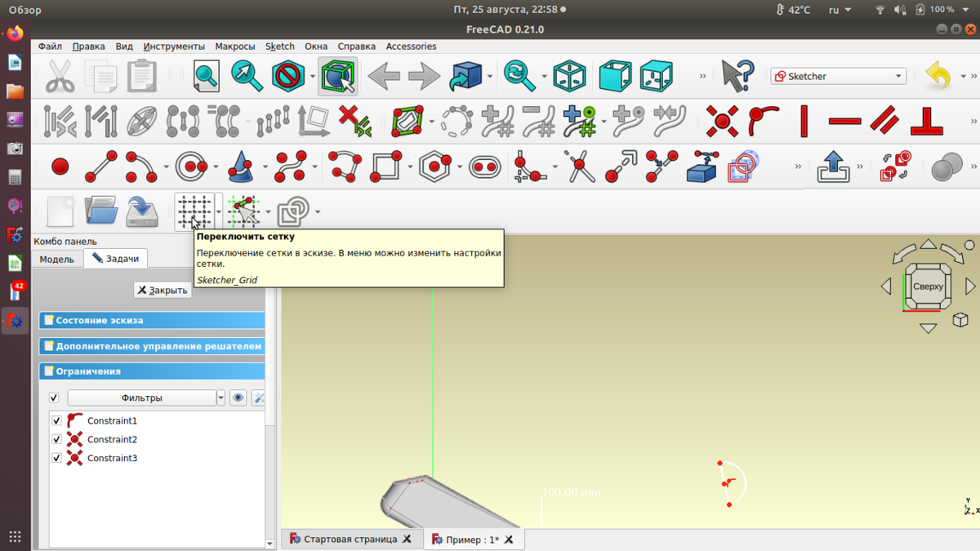Select the Create regular polygon tool
The image size is (980, 551).
pyautogui.click(x=435, y=167)
